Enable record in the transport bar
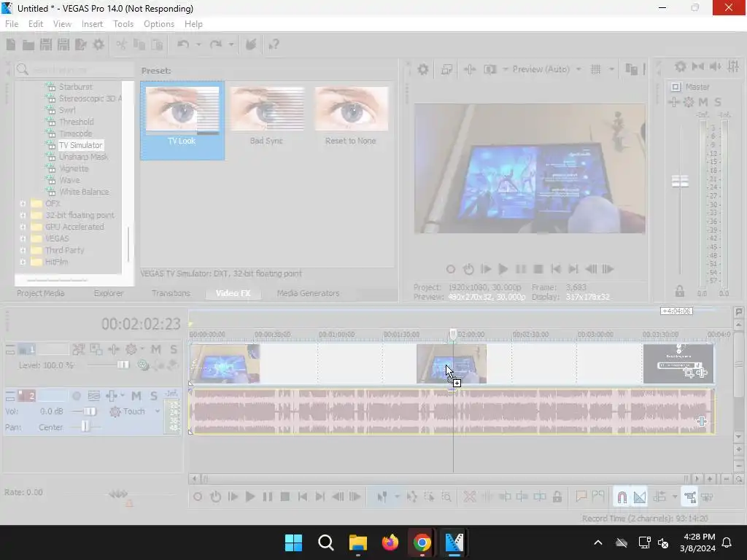The width and height of the screenshot is (747, 560). 198,497
